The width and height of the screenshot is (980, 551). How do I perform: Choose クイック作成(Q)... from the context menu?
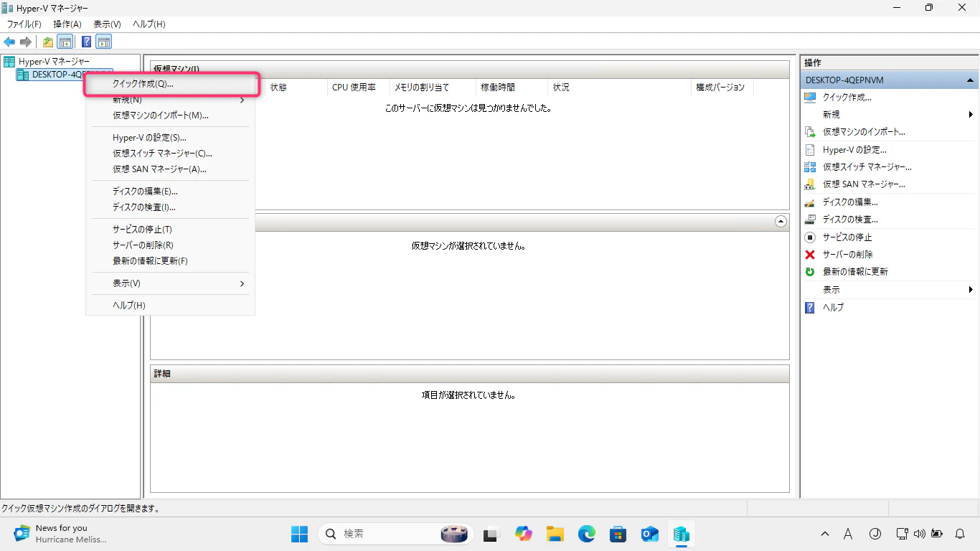[x=170, y=84]
